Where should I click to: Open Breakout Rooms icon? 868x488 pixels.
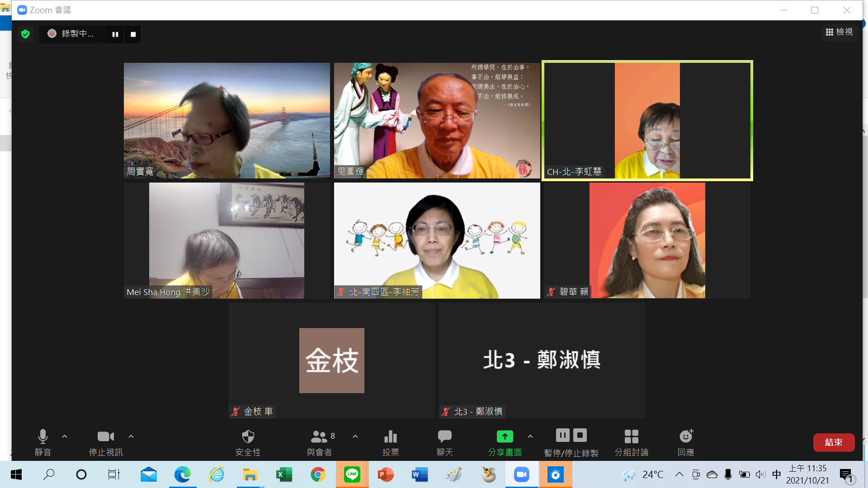coord(631,437)
